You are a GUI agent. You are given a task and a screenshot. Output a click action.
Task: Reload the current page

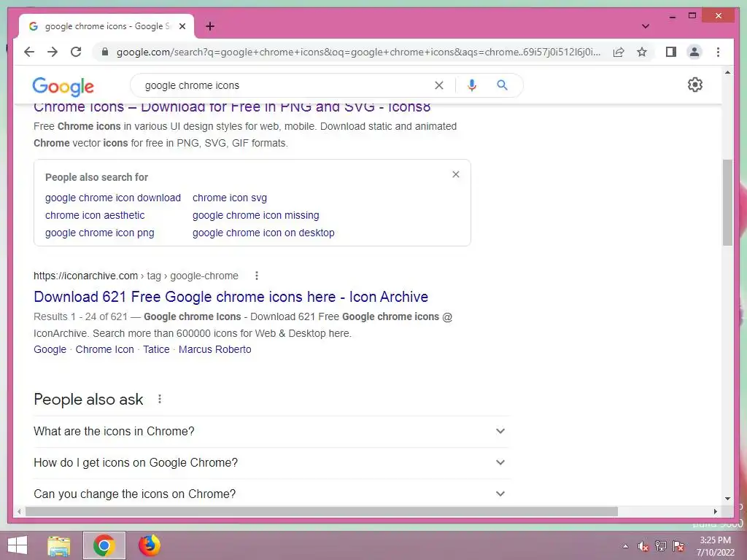(76, 52)
